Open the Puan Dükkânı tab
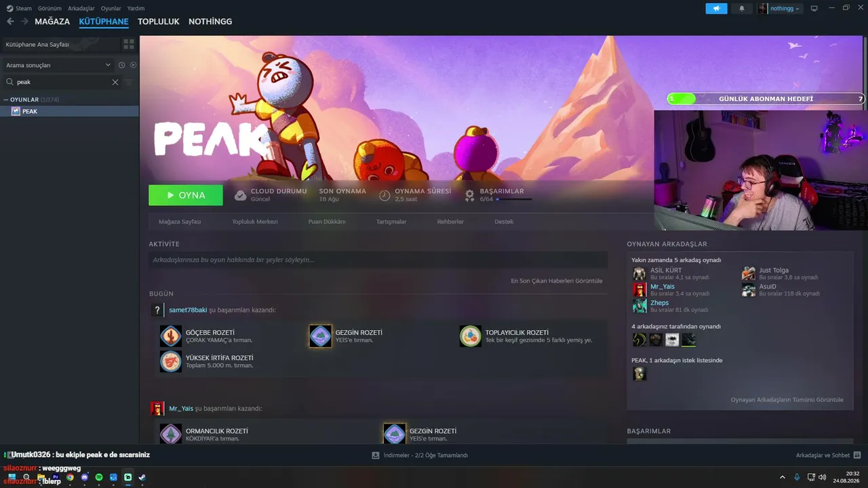The width and height of the screenshot is (868, 488). click(327, 222)
